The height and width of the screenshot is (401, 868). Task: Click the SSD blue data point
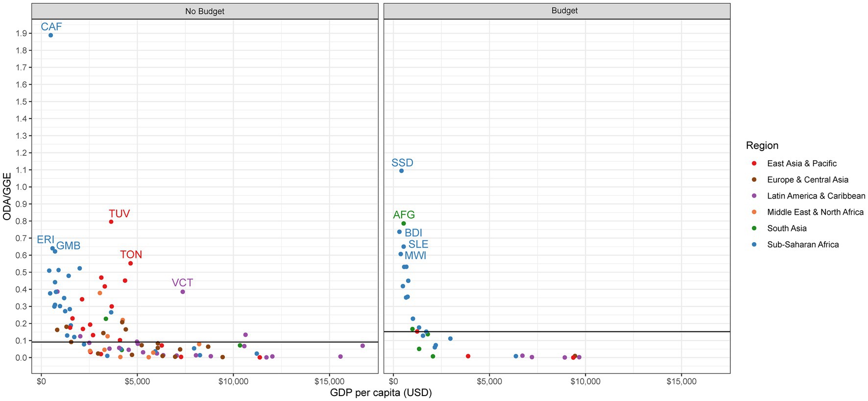401,171
